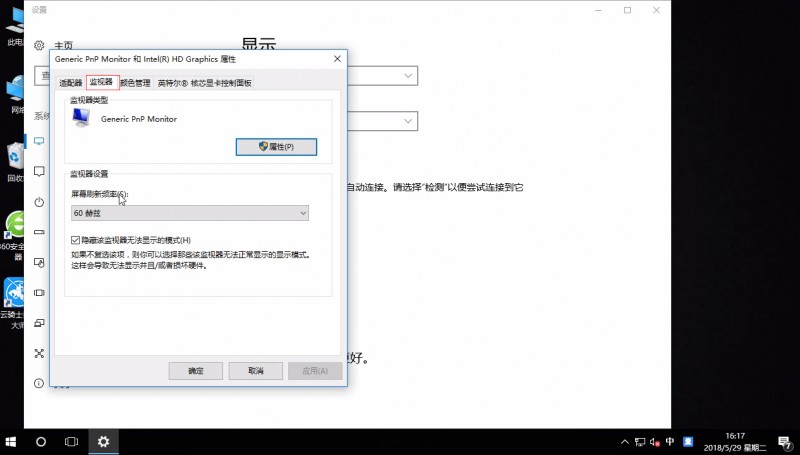
Task: Open the Power icon in Settings sidebar
Action: (39, 202)
